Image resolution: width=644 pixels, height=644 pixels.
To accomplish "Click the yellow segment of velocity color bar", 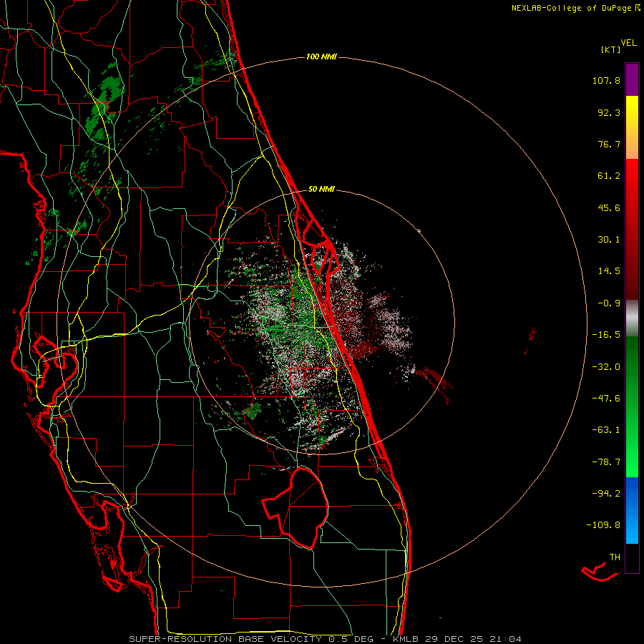I will click(x=632, y=127).
